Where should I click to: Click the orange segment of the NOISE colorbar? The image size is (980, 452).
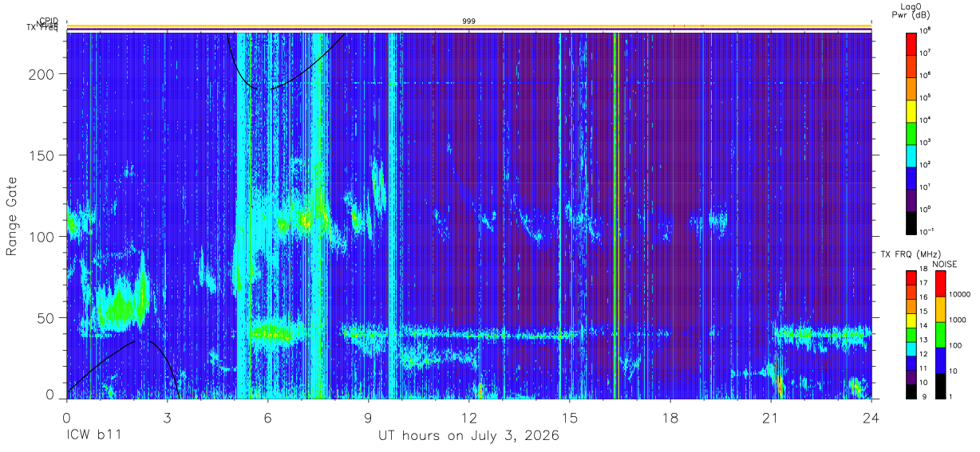click(x=940, y=309)
